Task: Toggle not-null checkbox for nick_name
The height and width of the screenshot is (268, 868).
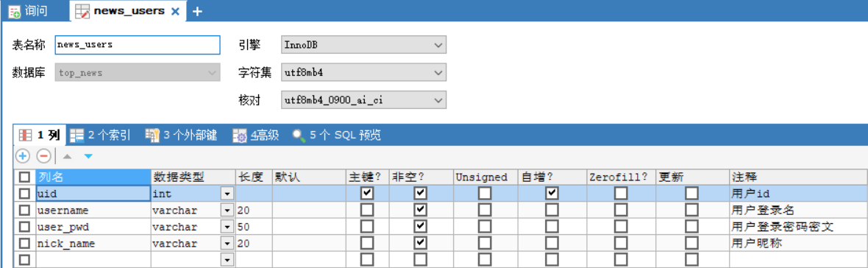Action: pos(420,243)
